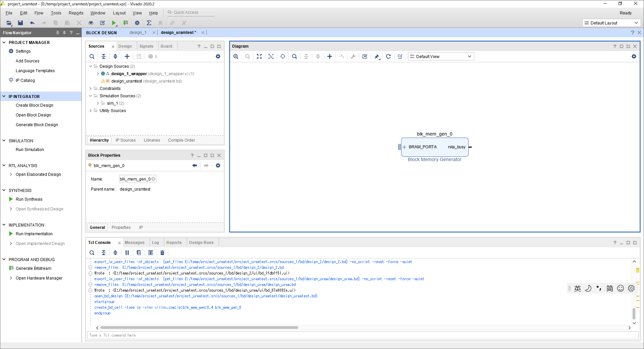Click Zoom In in Diagram toolbar

coord(236,56)
